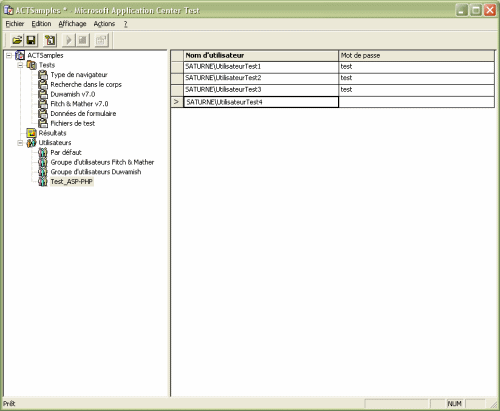Click the Start test play icon
The image size is (500, 411).
(69, 40)
